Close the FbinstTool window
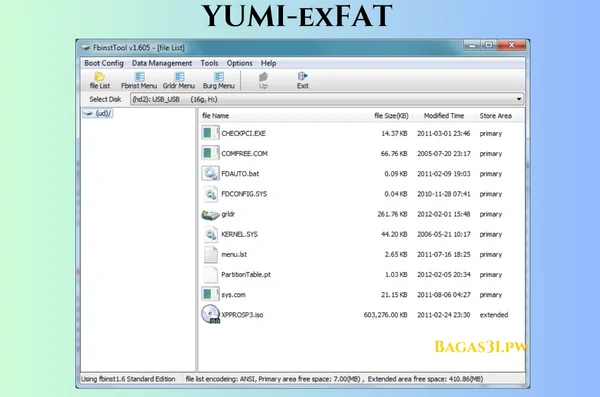Viewport: 600px width, 397px height. [x=512, y=45]
